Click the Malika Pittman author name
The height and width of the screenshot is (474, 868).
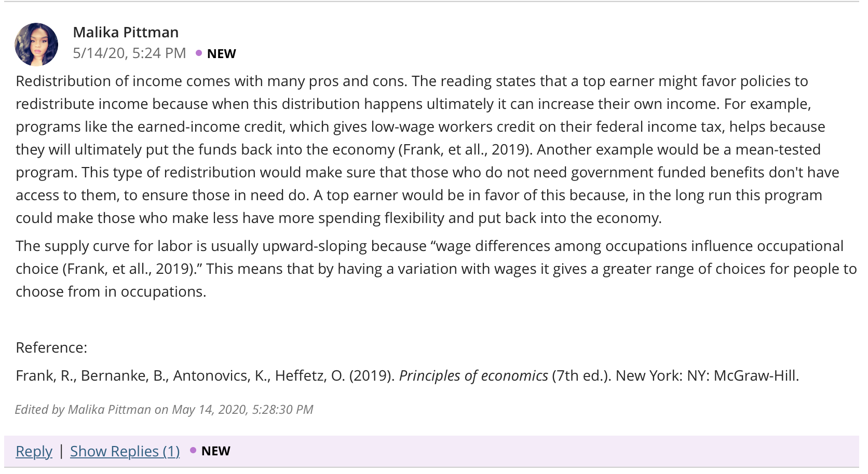click(x=126, y=32)
